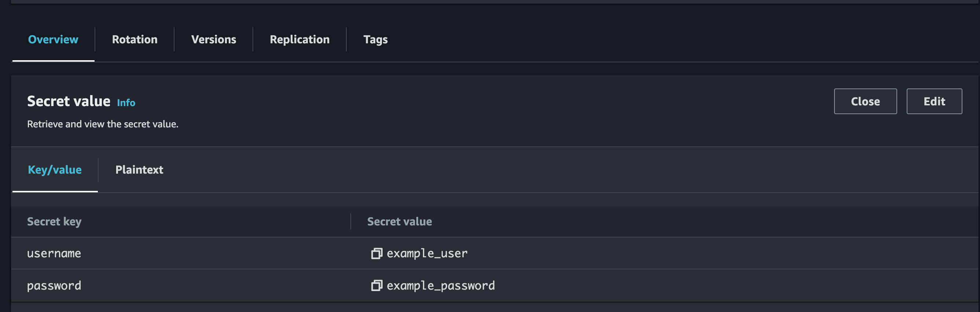Screen dimensions: 980x312
Task: Click the Secret key column header
Action: click(54, 221)
